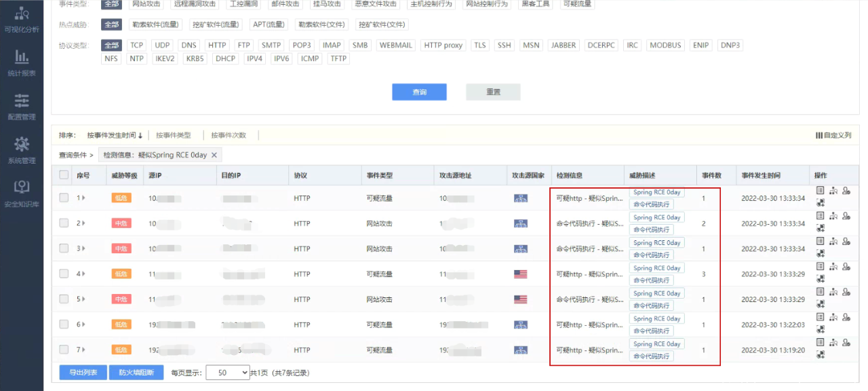The height and width of the screenshot is (391, 868).
Task: Click the user block icon for row 7
Action: [846, 343]
